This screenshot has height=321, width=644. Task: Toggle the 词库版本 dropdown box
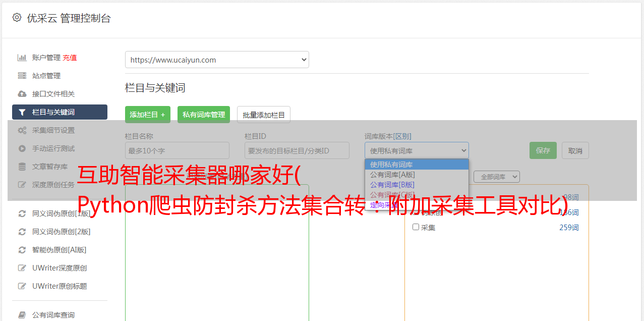(417, 150)
